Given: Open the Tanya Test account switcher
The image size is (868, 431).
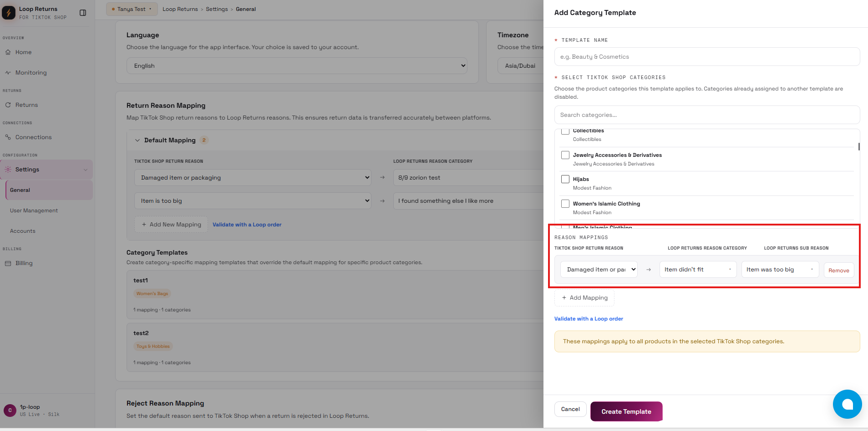Looking at the screenshot, I should pos(132,9).
